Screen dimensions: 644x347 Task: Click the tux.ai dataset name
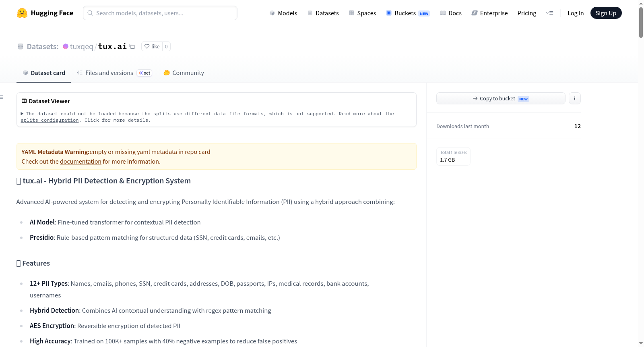tap(112, 46)
